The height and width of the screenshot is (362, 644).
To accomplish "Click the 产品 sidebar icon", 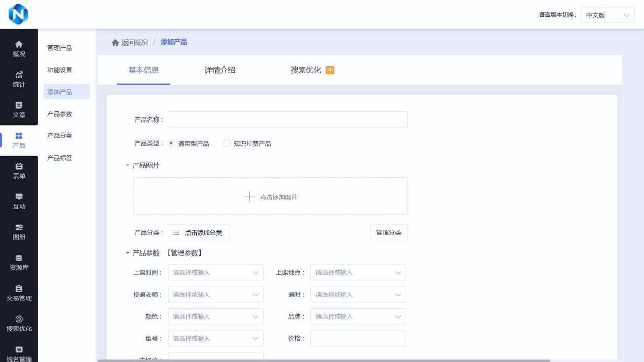I will (19, 140).
